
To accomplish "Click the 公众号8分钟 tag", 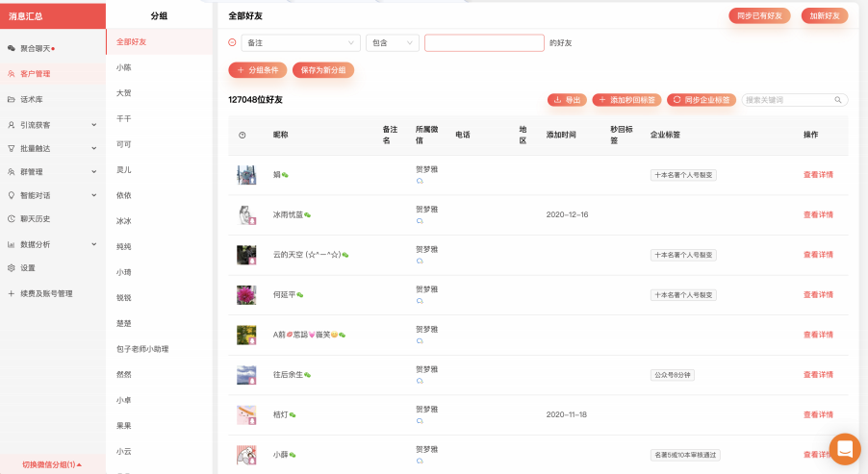I will 672,375.
